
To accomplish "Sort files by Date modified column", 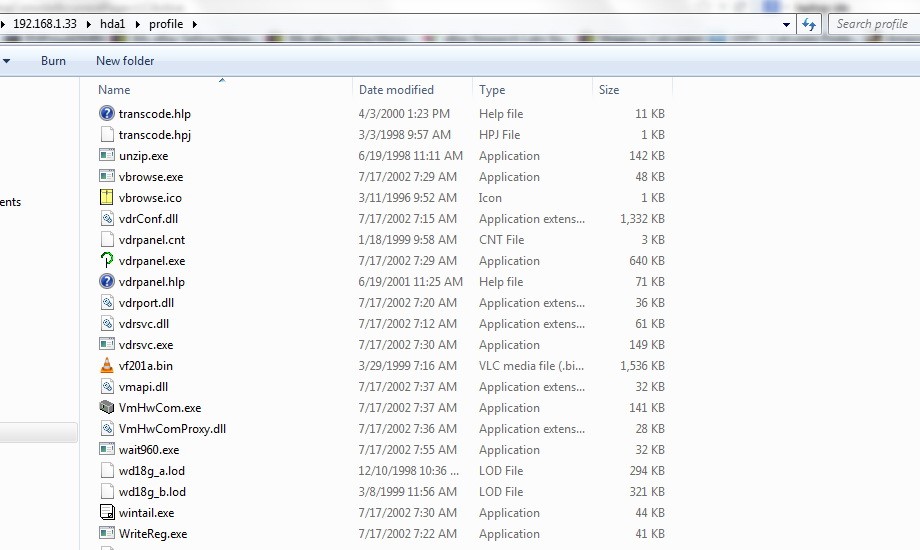I will 396,90.
